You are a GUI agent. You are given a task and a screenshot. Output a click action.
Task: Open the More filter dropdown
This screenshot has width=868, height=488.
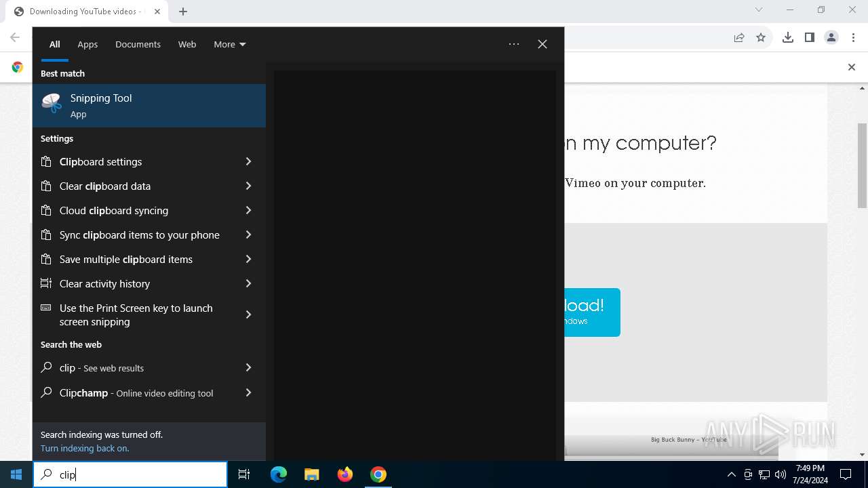tap(230, 44)
